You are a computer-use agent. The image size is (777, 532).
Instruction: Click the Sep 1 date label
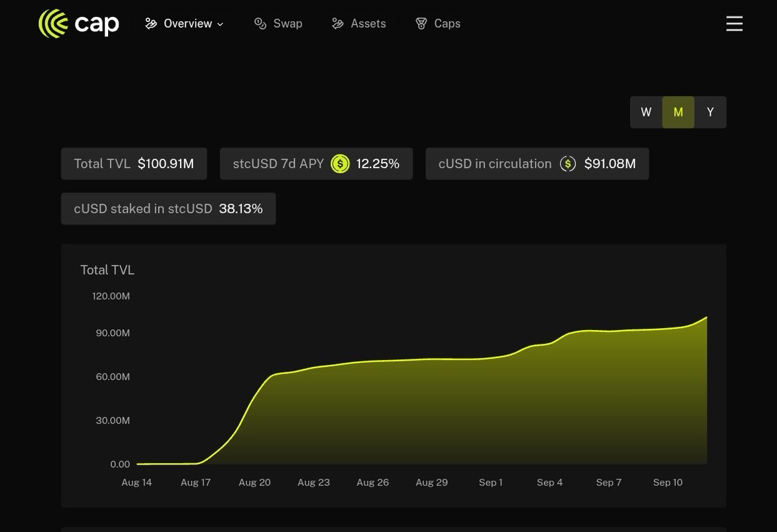point(491,482)
